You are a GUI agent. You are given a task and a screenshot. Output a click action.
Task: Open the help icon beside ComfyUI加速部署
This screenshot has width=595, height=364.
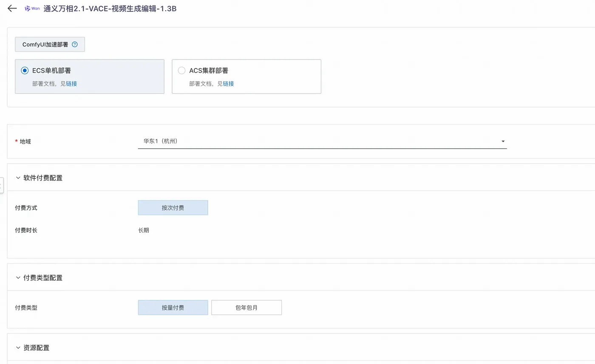pyautogui.click(x=75, y=44)
